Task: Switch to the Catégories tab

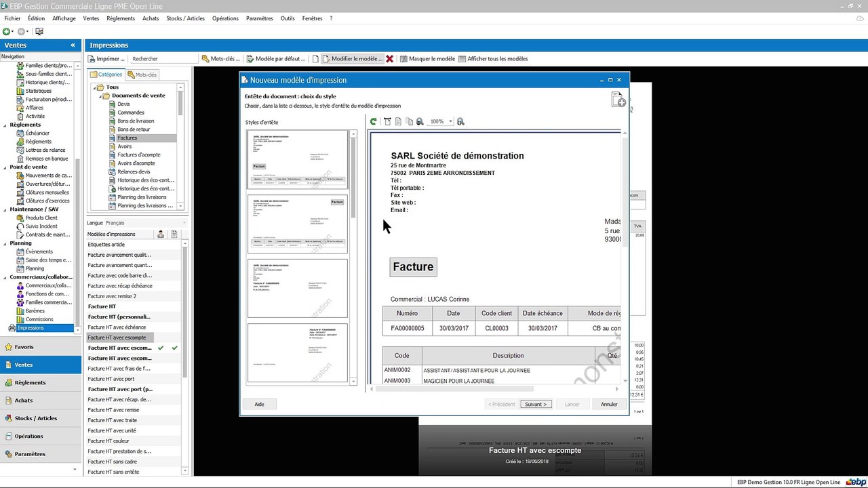Action: [106, 75]
